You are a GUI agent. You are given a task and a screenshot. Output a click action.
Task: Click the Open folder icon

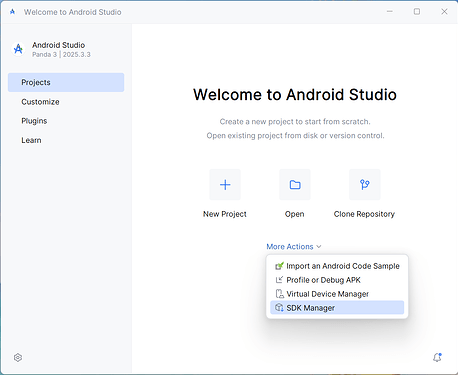point(295,185)
